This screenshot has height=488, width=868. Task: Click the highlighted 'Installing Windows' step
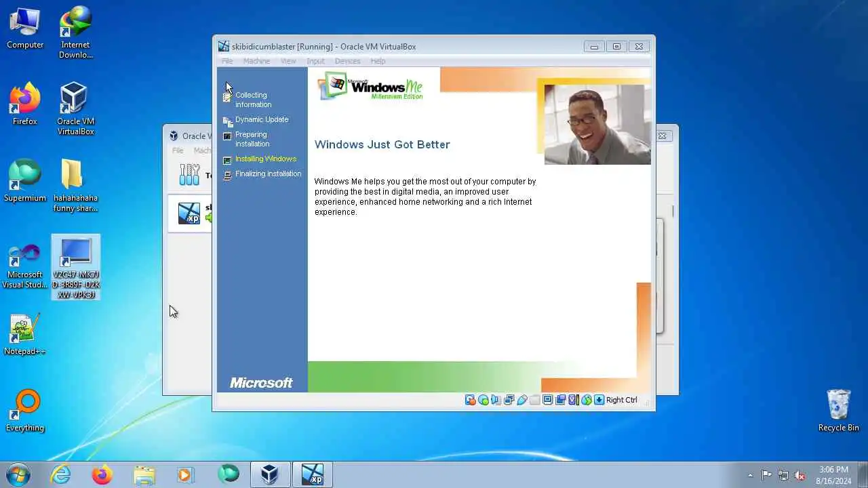pos(266,159)
